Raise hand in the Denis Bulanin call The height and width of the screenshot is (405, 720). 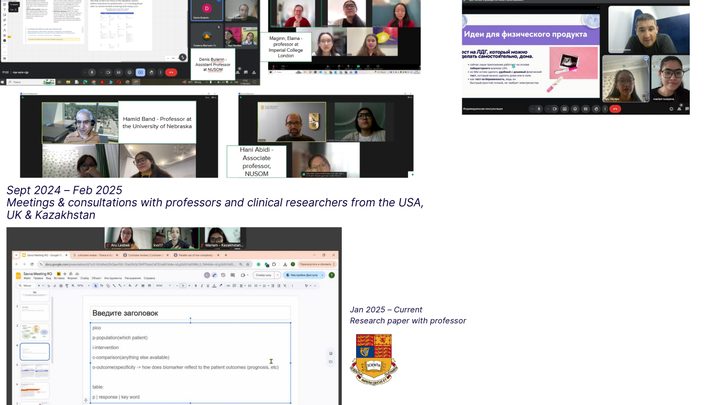click(x=151, y=72)
